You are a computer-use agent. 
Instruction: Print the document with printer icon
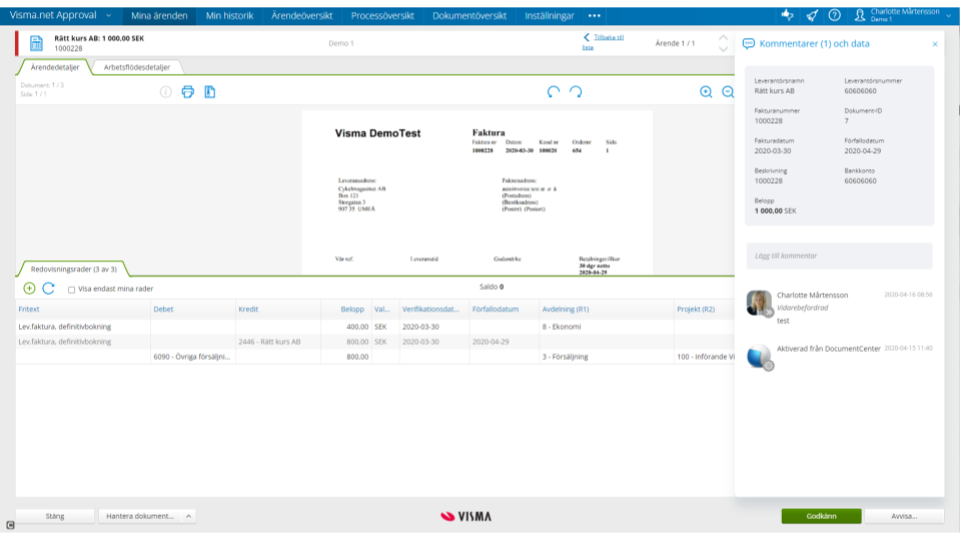[x=188, y=92]
